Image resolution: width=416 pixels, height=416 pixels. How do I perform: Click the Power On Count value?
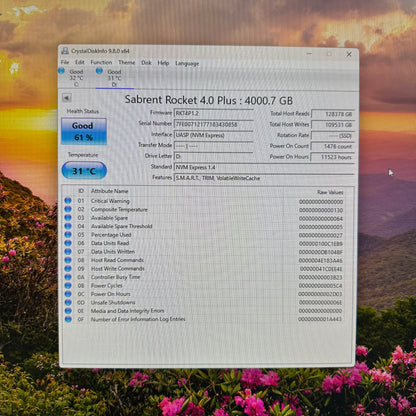click(x=333, y=146)
